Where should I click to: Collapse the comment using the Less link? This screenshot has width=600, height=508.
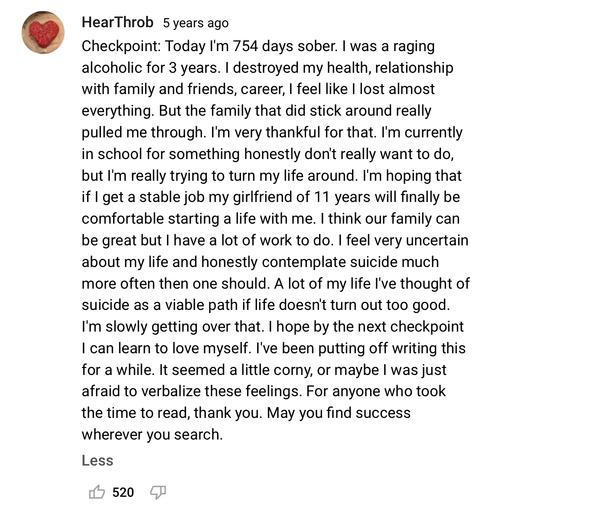click(x=97, y=460)
